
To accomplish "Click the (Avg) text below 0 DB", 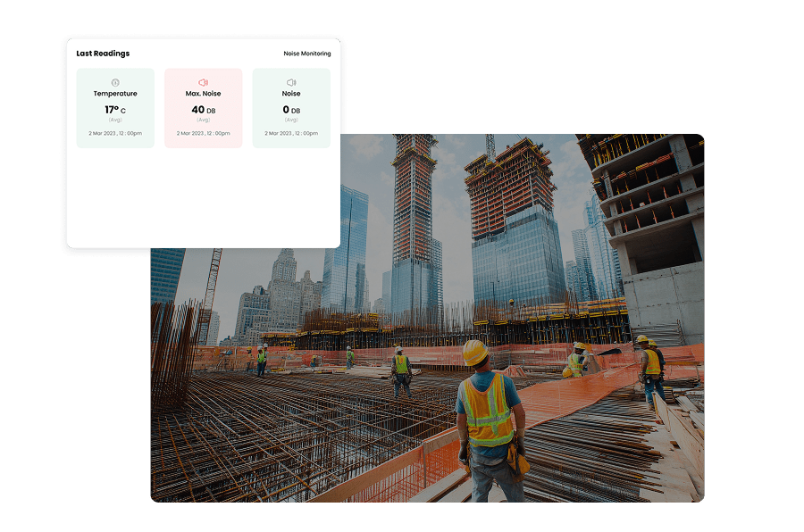I will pos(291,120).
